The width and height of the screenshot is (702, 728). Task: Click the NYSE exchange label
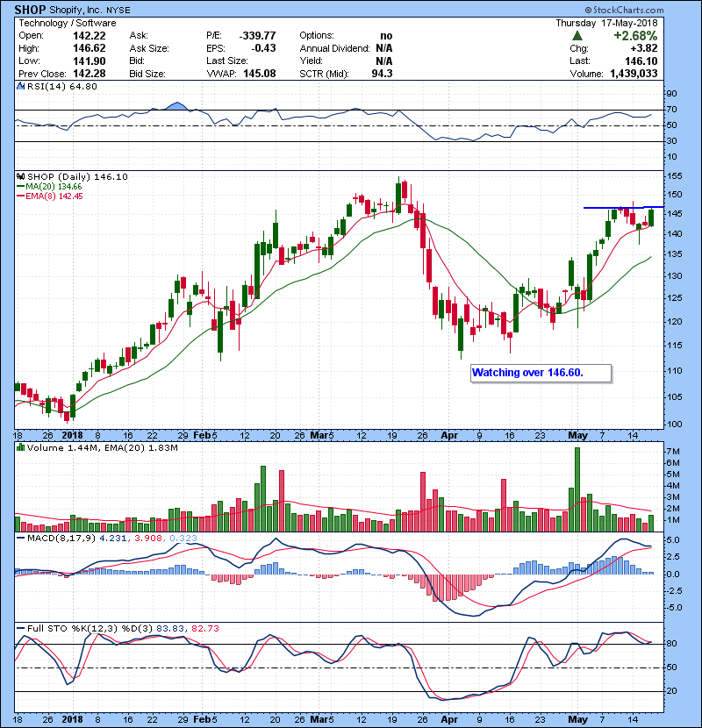119,11
